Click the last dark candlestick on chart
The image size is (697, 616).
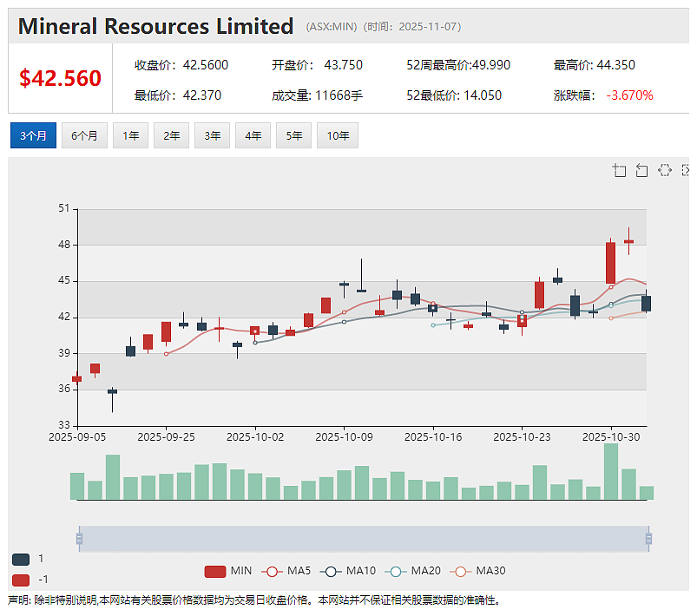(647, 304)
